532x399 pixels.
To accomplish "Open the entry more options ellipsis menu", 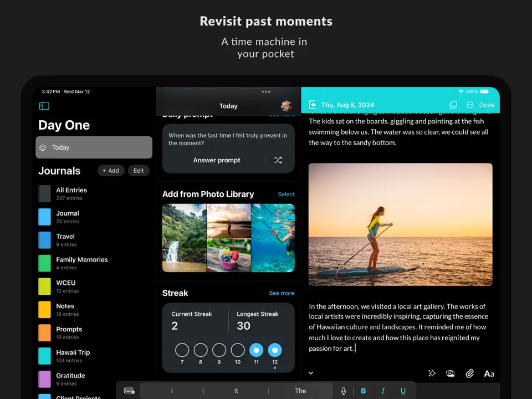I will coord(470,105).
